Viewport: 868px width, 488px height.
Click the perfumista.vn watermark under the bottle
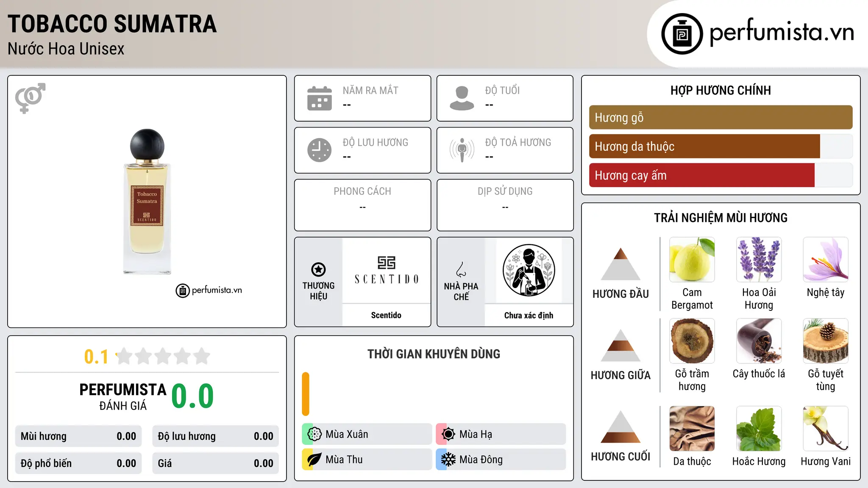[x=209, y=291]
